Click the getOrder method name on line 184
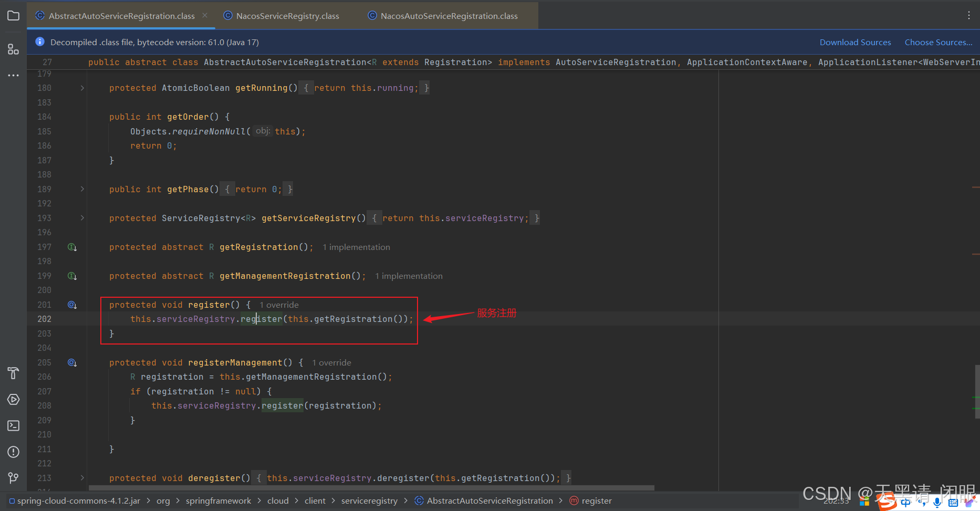This screenshot has width=980, height=511. pyautogui.click(x=188, y=117)
